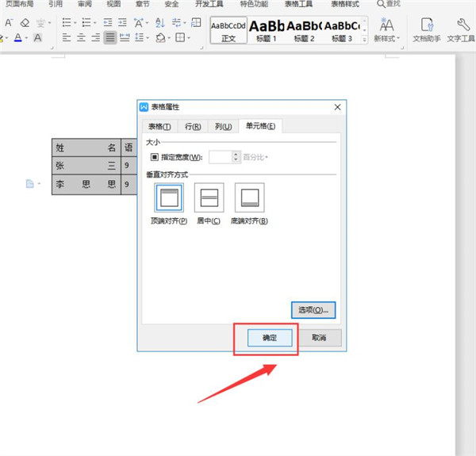The height and width of the screenshot is (456, 476).
Task: Expand the 新样式 dropdown arrow
Action: (398, 38)
